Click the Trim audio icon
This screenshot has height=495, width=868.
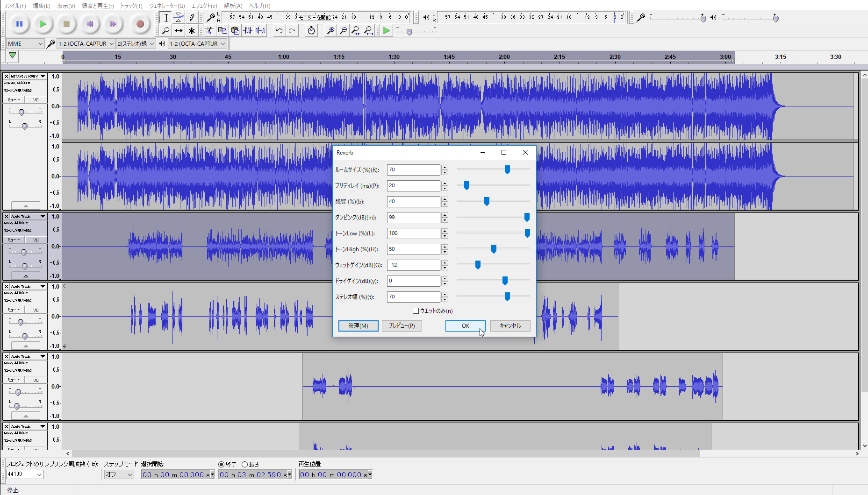[248, 31]
